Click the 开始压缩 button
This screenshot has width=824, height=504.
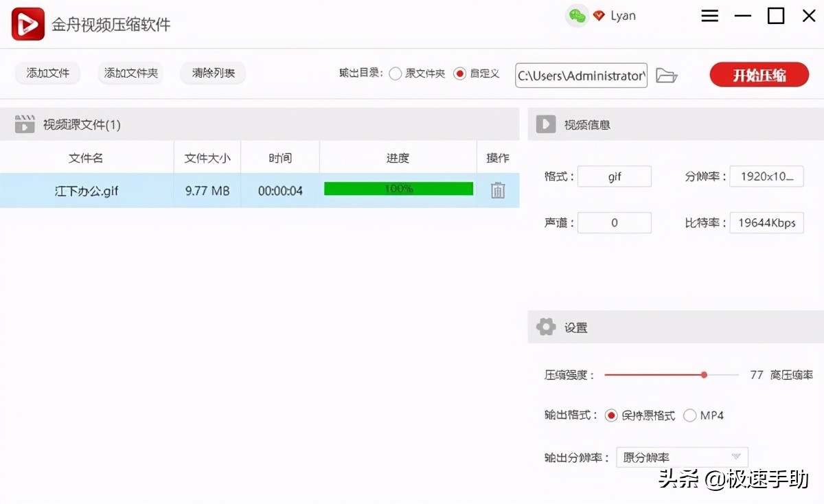pyautogui.click(x=759, y=76)
